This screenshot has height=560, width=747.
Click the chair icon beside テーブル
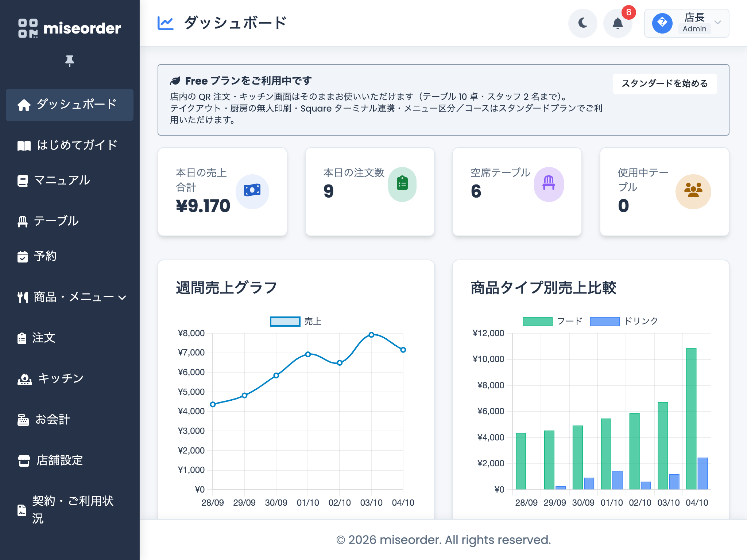pyautogui.click(x=23, y=222)
